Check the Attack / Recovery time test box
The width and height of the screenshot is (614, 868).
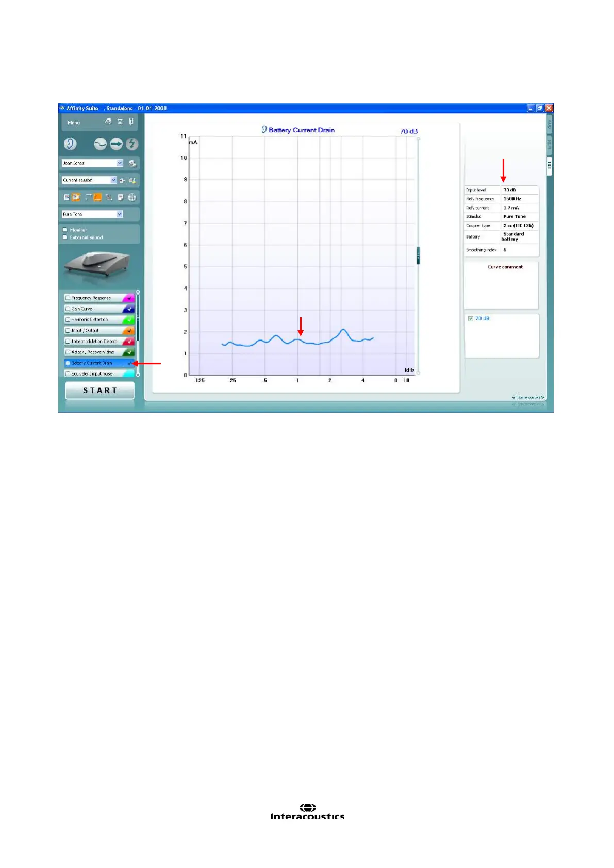coord(68,352)
